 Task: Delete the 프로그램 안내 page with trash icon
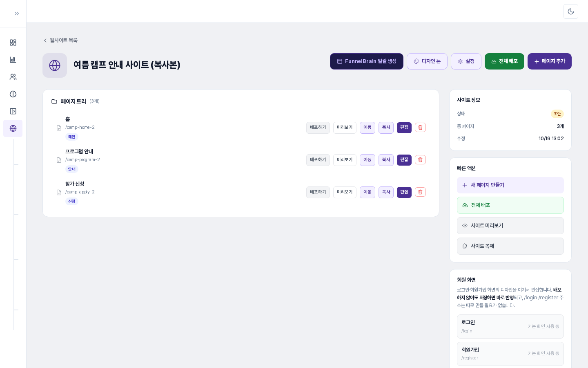click(x=420, y=160)
